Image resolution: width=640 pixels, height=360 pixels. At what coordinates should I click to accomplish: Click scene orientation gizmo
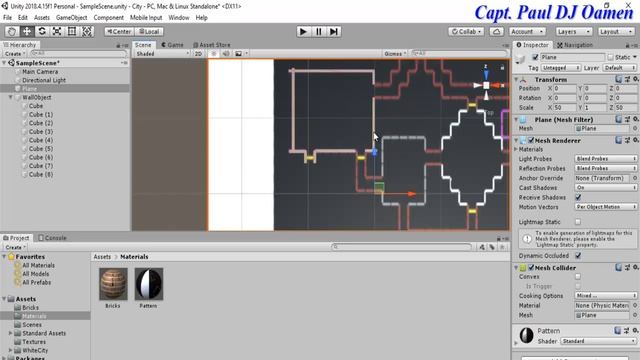coord(486,85)
